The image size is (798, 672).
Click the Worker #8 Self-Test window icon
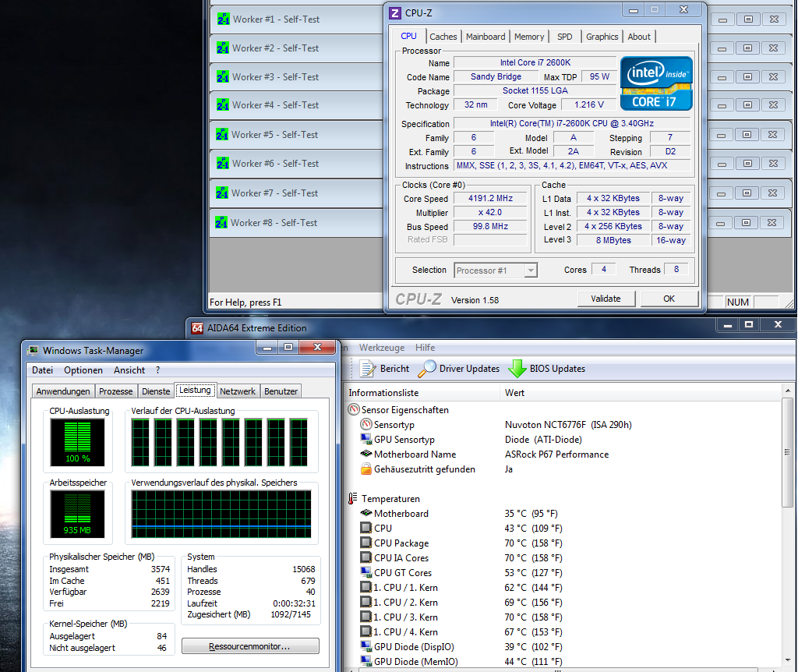pyautogui.click(x=221, y=222)
